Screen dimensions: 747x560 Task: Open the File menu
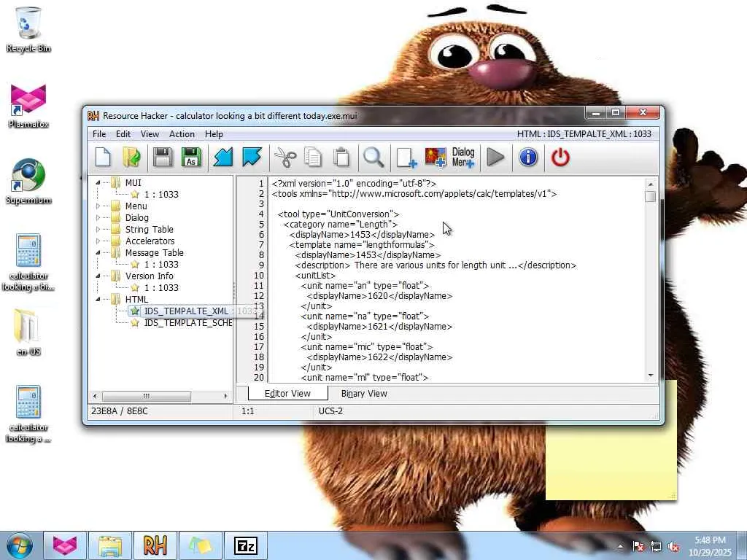99,134
